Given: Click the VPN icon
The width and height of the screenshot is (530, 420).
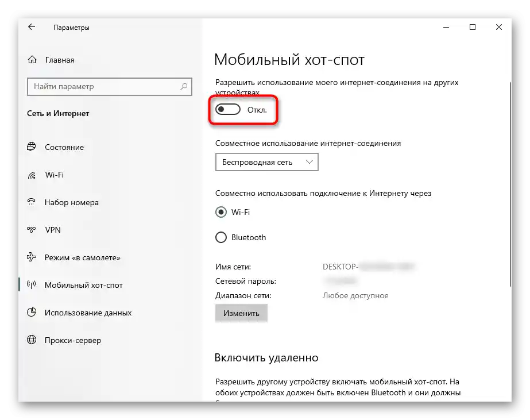Looking at the screenshot, I should tap(32, 230).
